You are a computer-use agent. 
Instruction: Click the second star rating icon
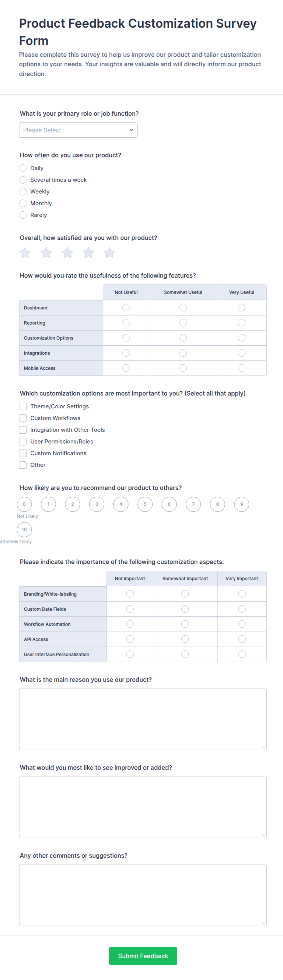pos(46,252)
